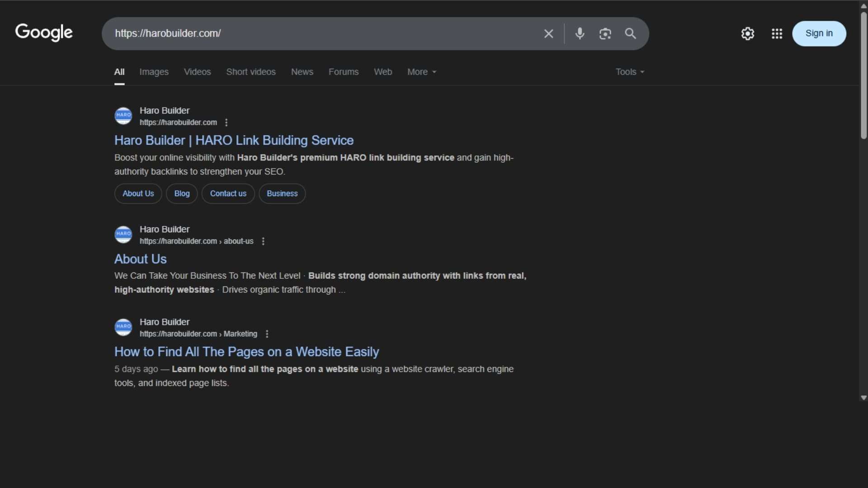The width and height of the screenshot is (868, 488).
Task: Click the harobuilder.com › Marketing breadcrumb
Action: pyautogui.click(x=198, y=334)
